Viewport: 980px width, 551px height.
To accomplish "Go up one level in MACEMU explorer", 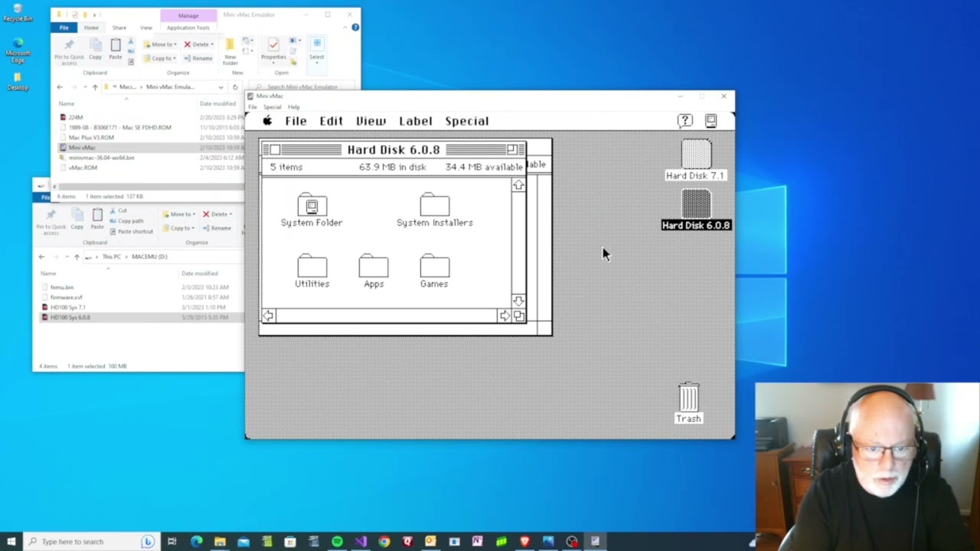I will [x=77, y=257].
